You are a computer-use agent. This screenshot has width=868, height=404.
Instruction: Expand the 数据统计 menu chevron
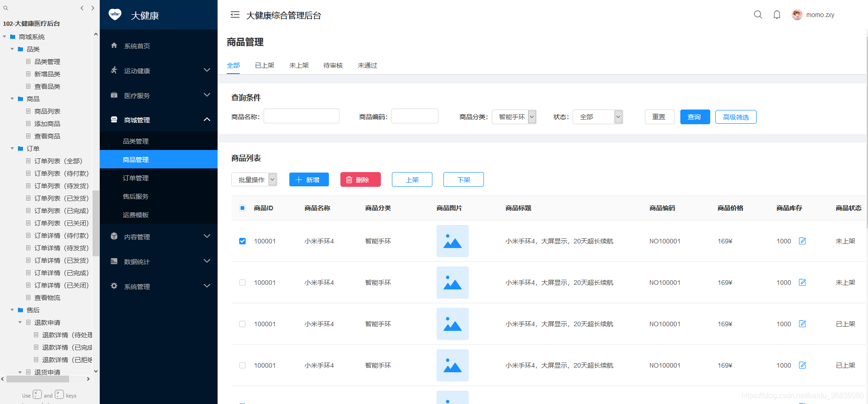point(207,261)
